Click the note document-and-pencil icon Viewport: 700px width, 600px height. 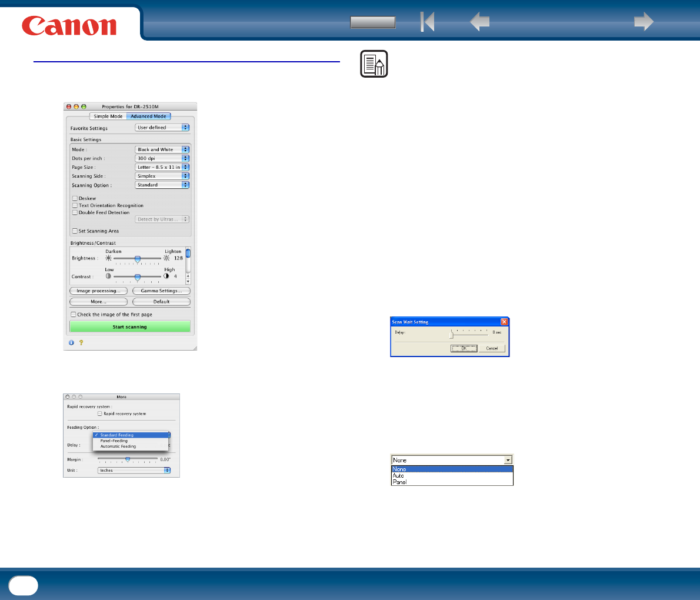374,64
